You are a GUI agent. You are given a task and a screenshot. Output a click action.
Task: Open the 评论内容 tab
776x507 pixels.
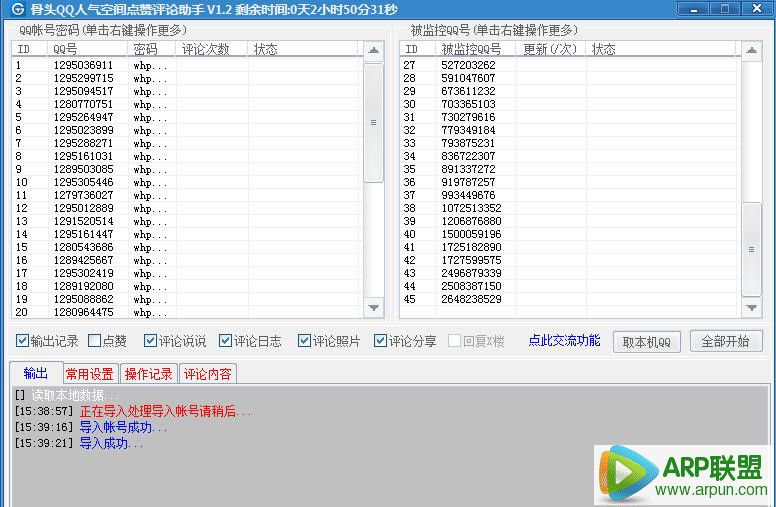208,374
